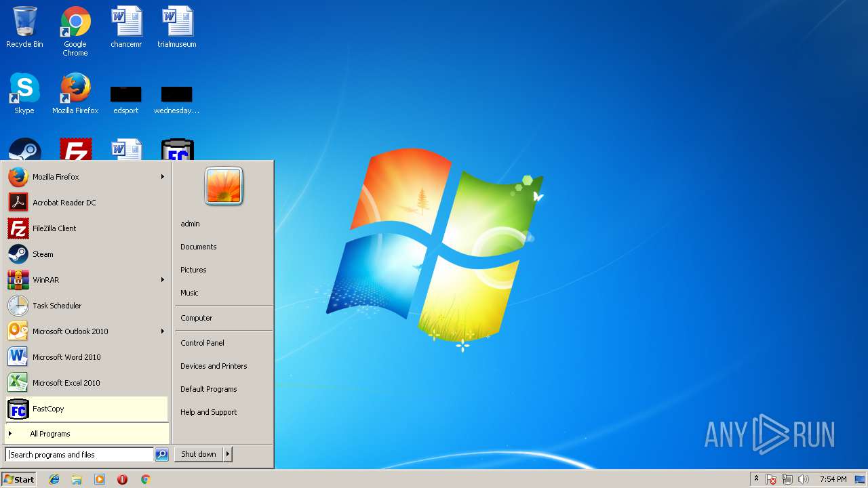
Task: Select the wednesday... desktop file
Action: tap(177, 99)
